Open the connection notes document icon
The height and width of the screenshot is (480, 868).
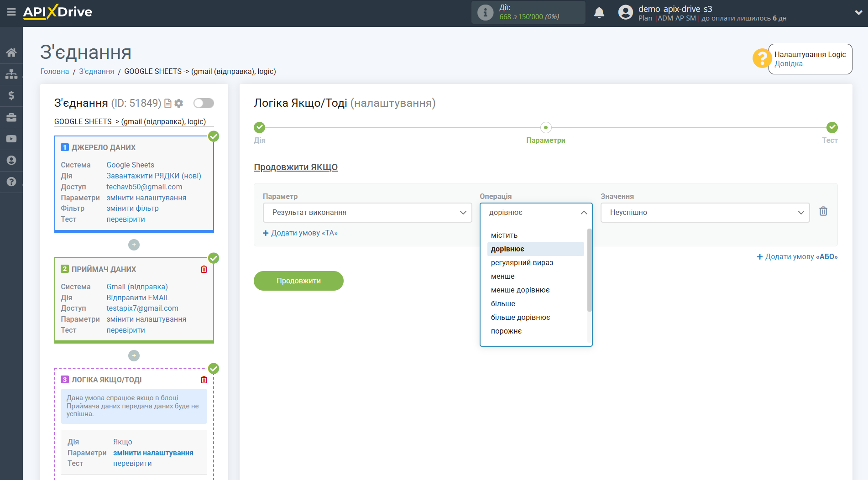(168, 104)
